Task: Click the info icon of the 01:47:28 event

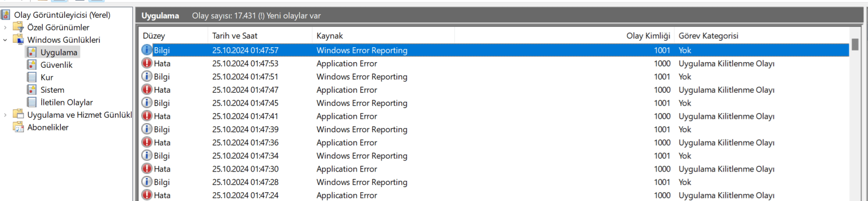Action: pos(147,182)
